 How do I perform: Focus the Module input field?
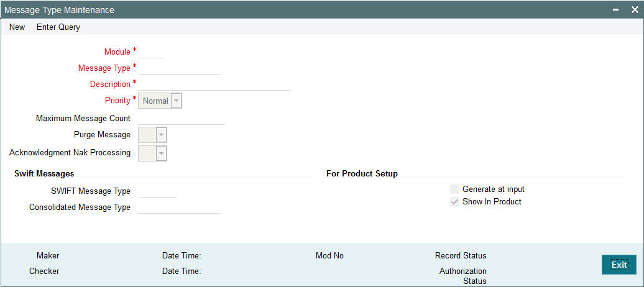tap(151, 52)
